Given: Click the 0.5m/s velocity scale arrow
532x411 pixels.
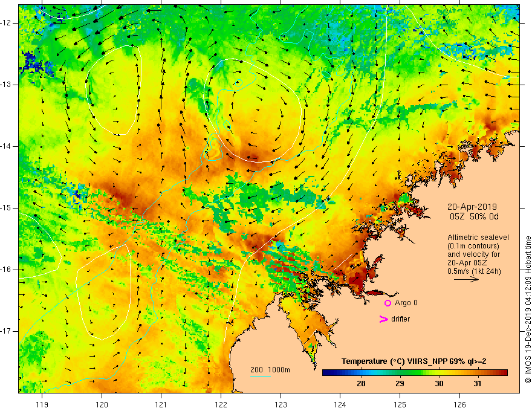Looking at the screenshot, I should click(466, 279).
